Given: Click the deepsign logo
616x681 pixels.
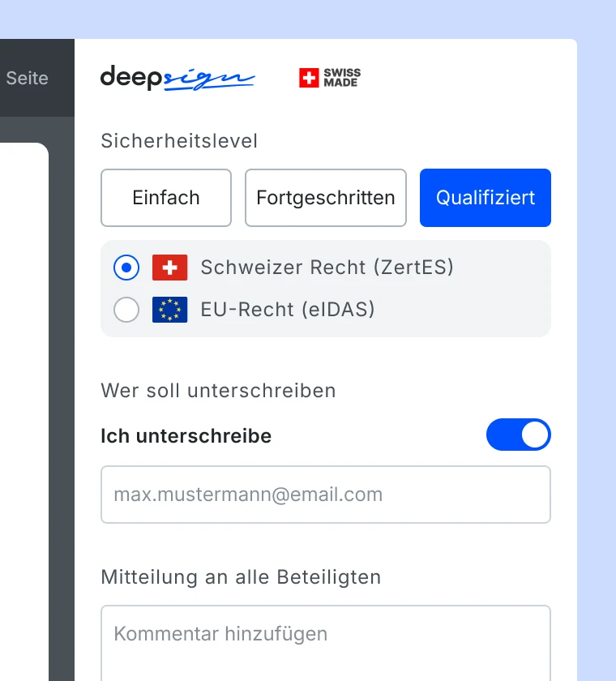Looking at the screenshot, I should coord(177,78).
